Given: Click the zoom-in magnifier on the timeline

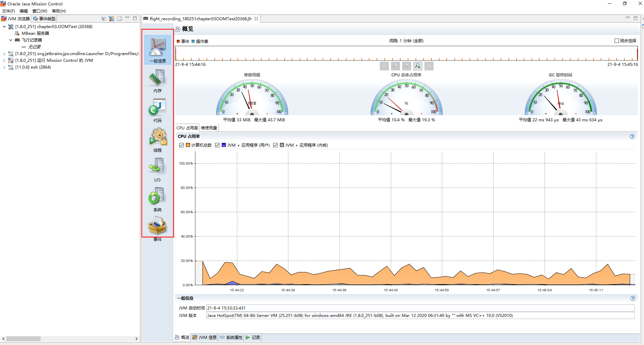Looking at the screenshot, I should tap(418, 66).
